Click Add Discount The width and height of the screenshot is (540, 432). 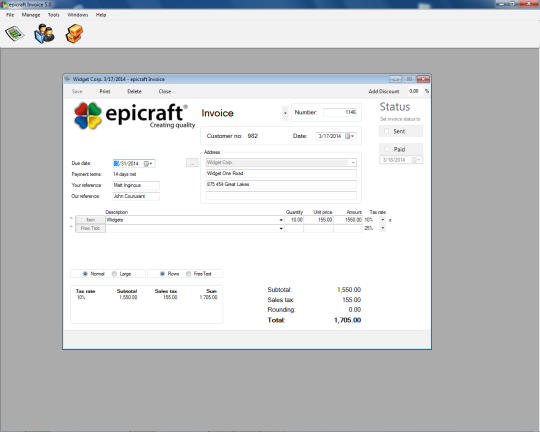point(384,91)
